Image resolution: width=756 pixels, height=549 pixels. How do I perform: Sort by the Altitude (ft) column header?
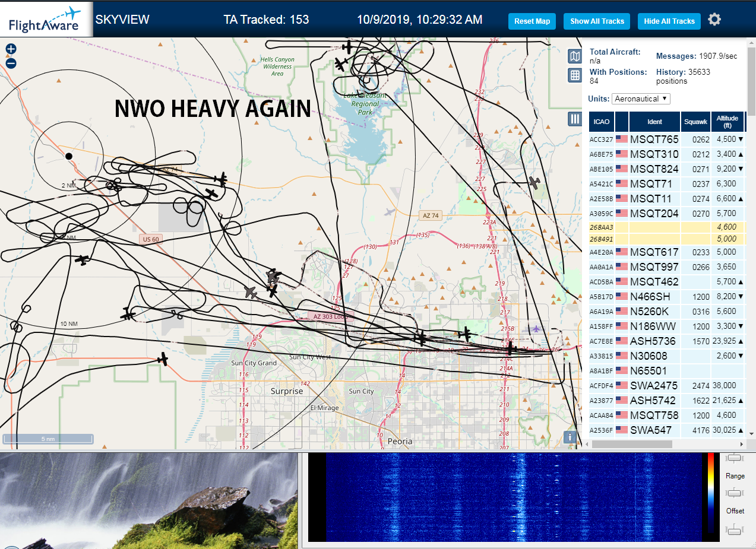click(727, 122)
